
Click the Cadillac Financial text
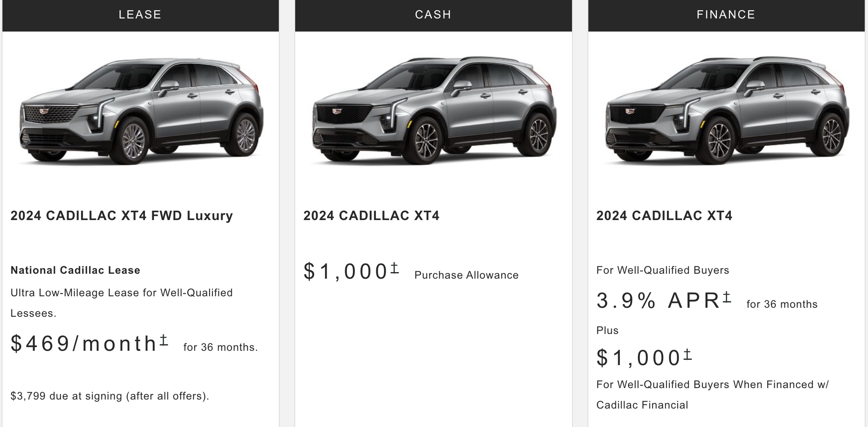[x=642, y=405]
